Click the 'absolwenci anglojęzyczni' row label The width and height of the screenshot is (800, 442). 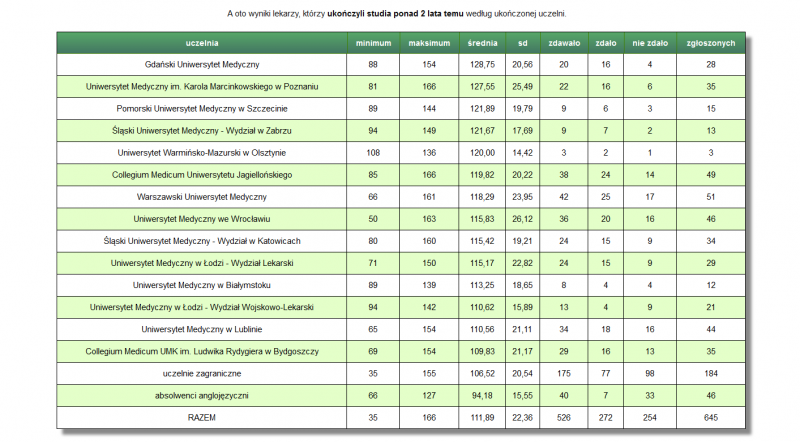click(x=202, y=394)
